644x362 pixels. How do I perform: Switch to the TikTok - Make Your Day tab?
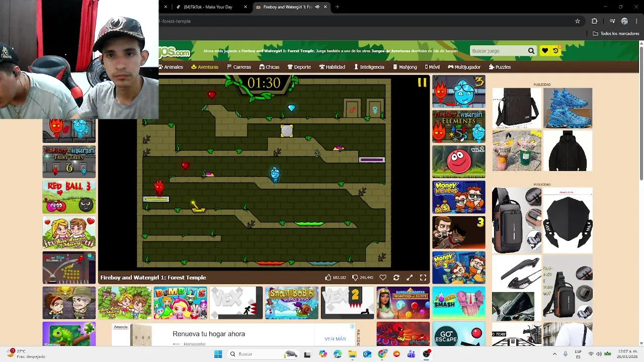208,7
